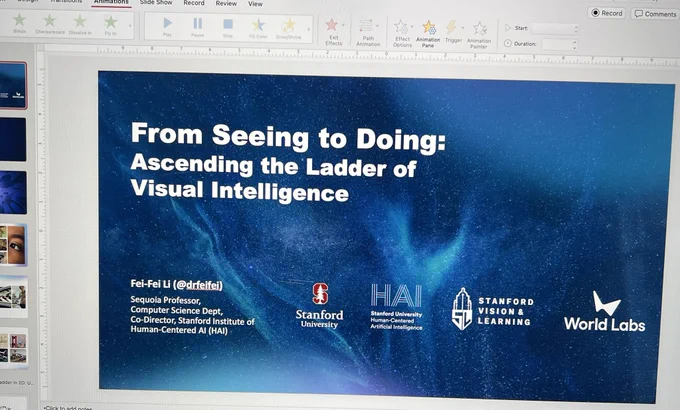Click the 'Ascending the Ladder of Visual Intelligence' subtitle
The width and height of the screenshot is (680, 410).
tap(273, 178)
